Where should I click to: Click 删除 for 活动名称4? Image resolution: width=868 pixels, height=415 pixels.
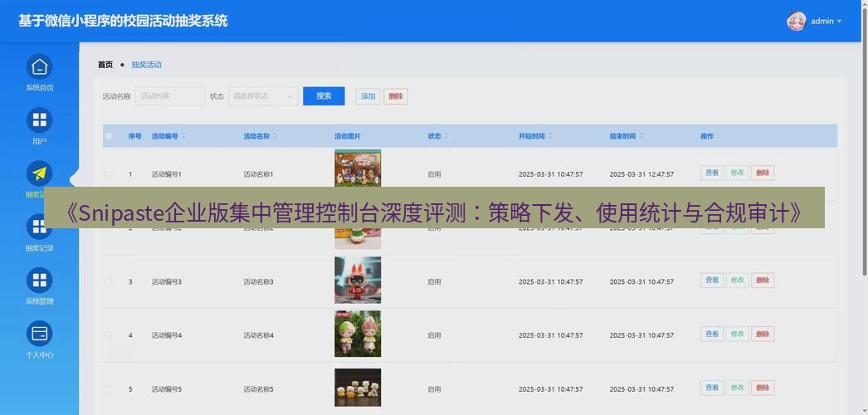point(763,334)
